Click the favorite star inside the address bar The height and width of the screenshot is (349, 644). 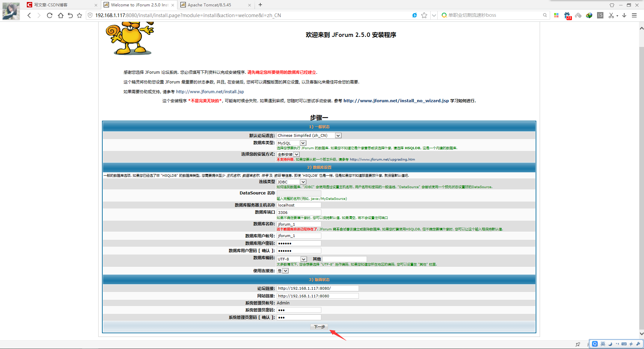[x=424, y=15]
